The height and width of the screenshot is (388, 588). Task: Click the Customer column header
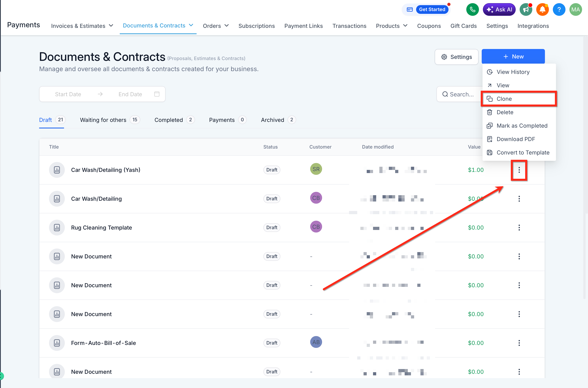(320, 147)
